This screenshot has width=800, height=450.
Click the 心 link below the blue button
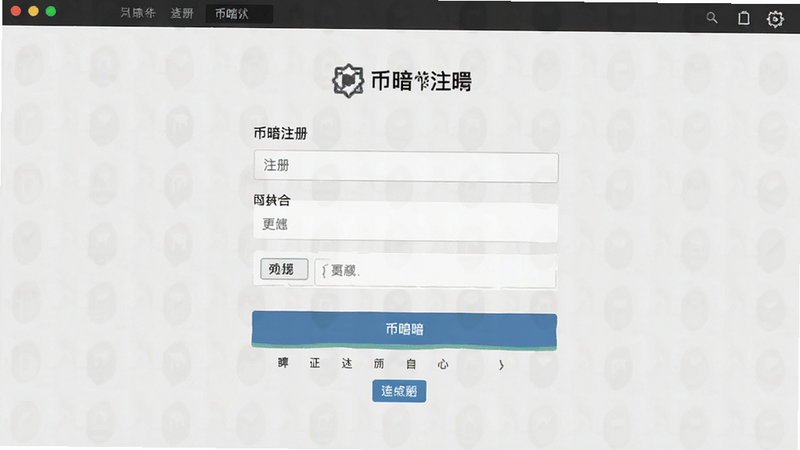443,364
